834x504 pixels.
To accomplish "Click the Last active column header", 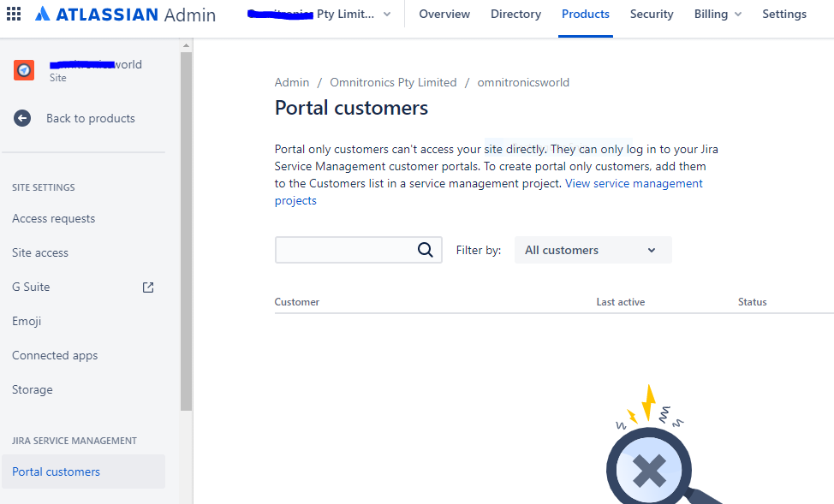I will click(x=620, y=302).
